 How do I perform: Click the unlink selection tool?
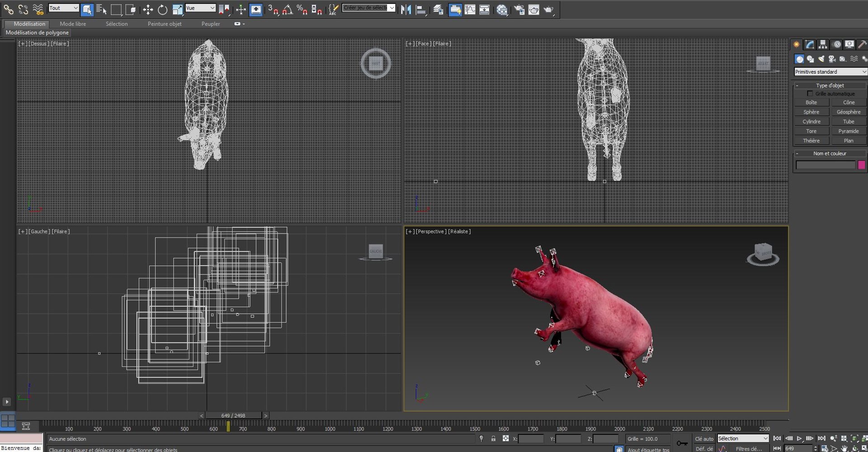tap(23, 9)
